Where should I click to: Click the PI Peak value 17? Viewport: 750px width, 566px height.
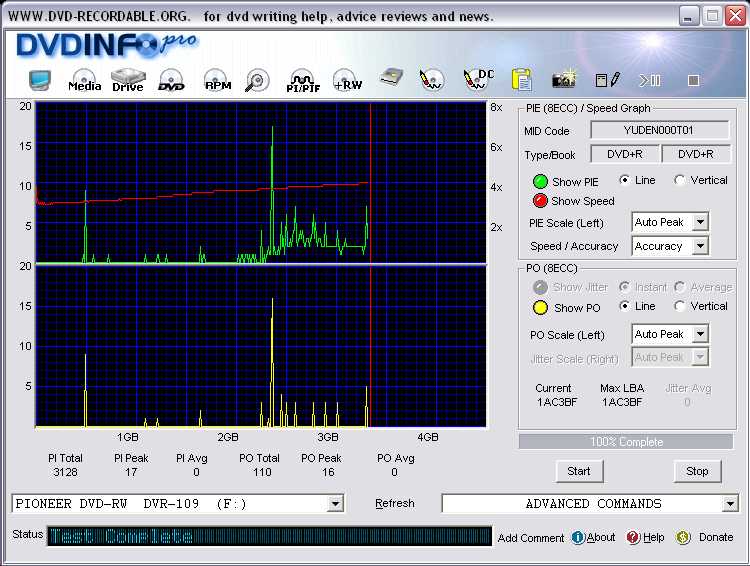(x=131, y=472)
